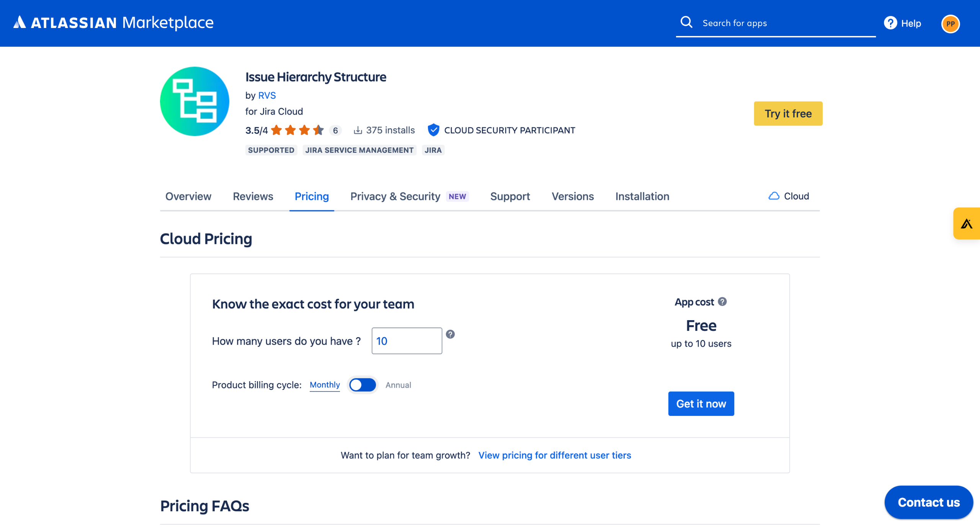Open the Cloud hosting selector

(789, 196)
